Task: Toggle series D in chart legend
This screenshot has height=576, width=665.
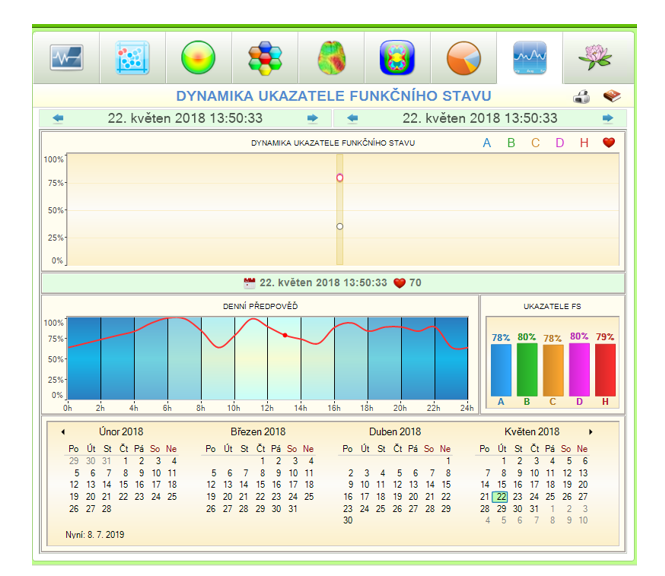Action: point(560,143)
